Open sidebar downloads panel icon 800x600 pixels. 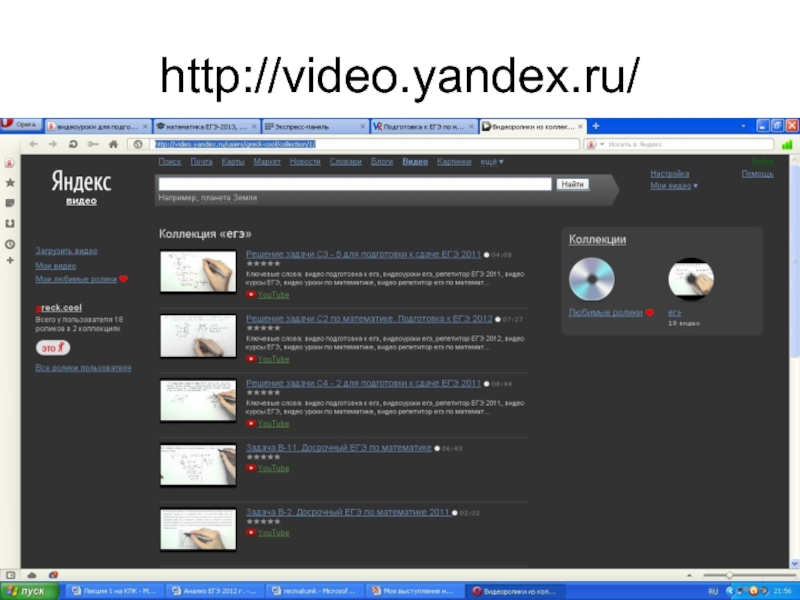(10, 223)
